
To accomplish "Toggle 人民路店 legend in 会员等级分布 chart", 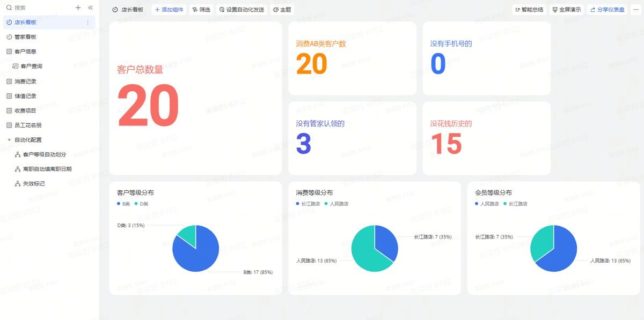I will (x=487, y=204).
